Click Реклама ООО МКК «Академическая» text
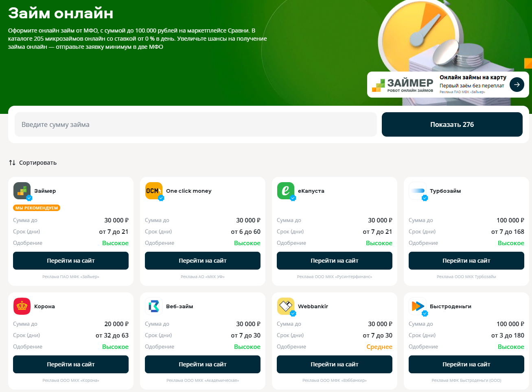 point(203,381)
